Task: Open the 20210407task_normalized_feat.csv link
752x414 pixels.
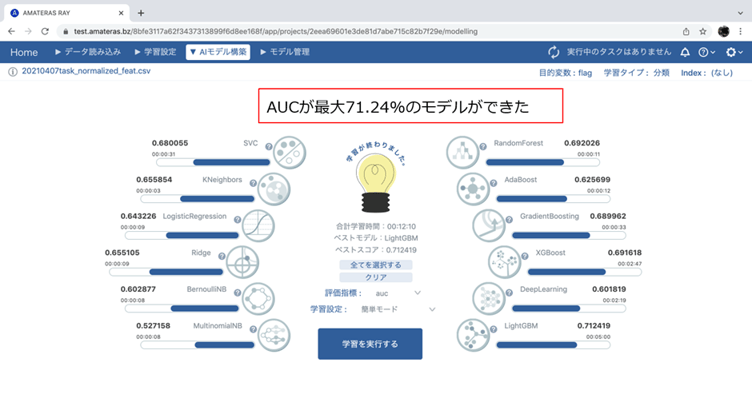Action: pyautogui.click(x=86, y=71)
